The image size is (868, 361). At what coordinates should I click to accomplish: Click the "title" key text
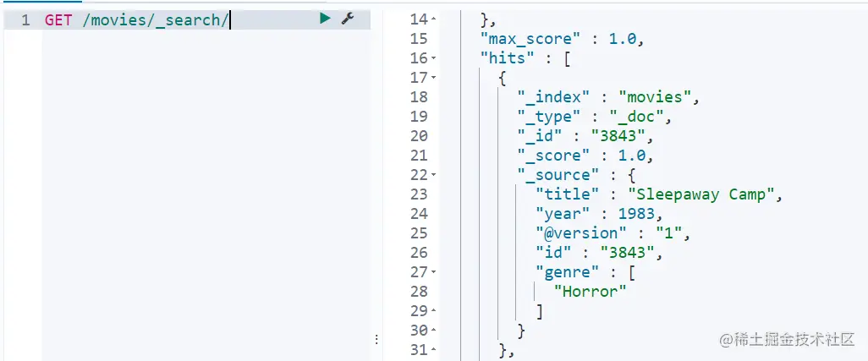point(568,194)
